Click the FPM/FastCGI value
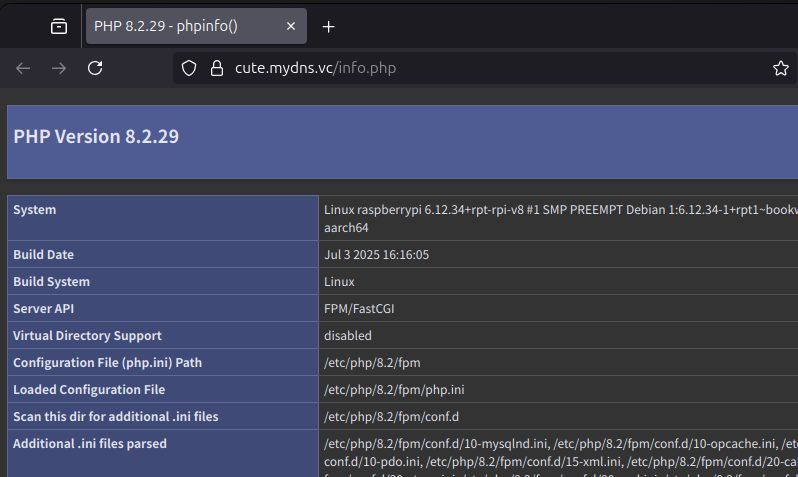The height and width of the screenshot is (477, 798). click(x=359, y=308)
